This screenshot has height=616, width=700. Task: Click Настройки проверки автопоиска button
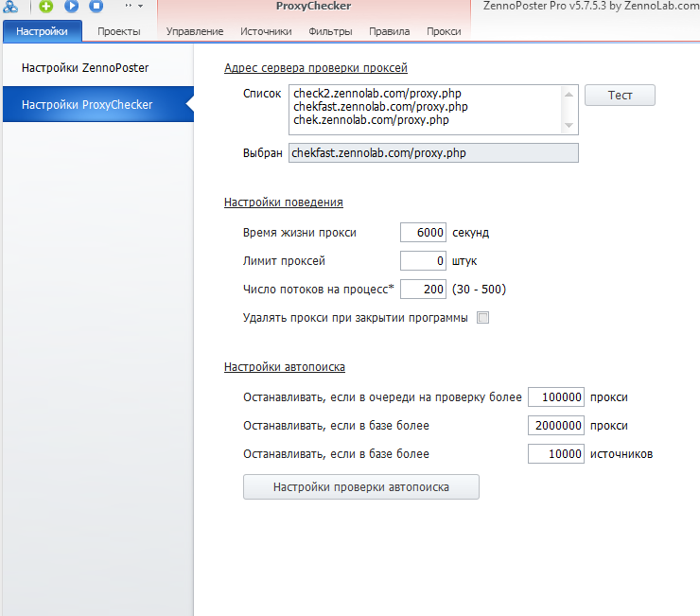361,487
